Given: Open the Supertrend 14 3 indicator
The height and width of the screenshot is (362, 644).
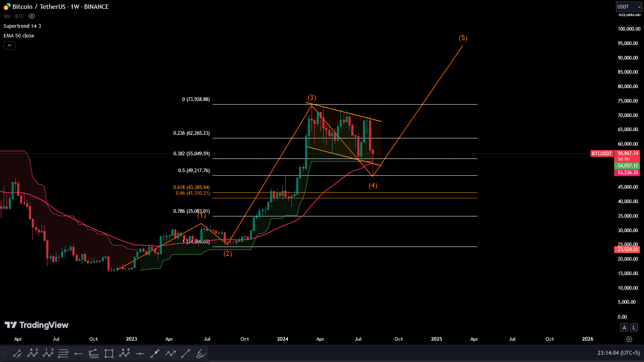Looking at the screenshot, I should [22, 26].
